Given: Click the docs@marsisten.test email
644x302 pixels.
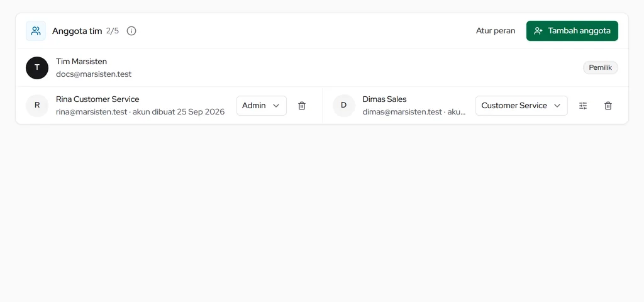Looking at the screenshot, I should (94, 74).
